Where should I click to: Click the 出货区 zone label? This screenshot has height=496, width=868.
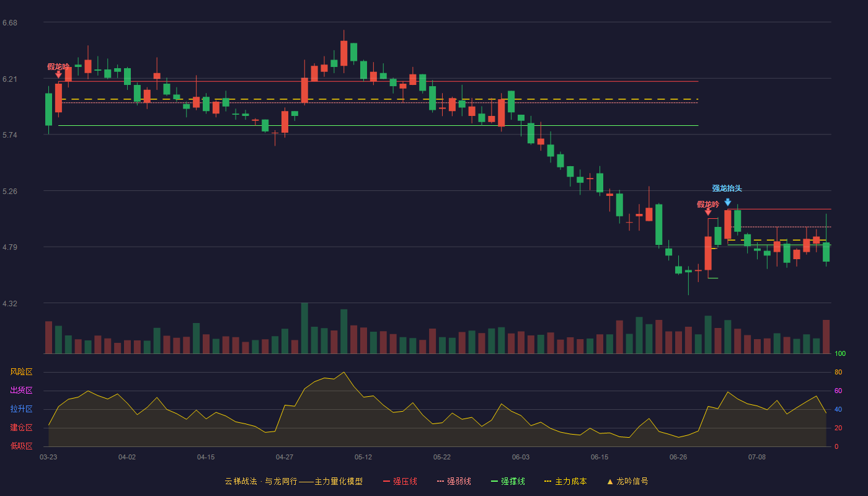[21, 391]
